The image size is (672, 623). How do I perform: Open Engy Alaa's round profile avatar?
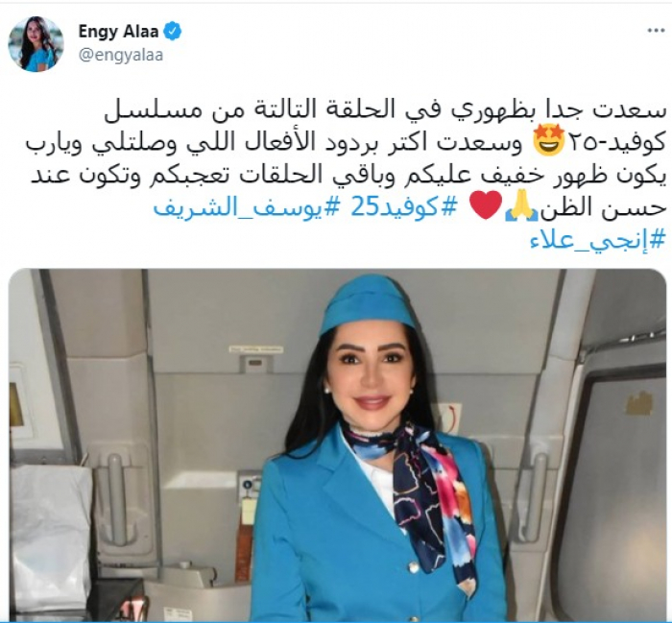[36, 43]
